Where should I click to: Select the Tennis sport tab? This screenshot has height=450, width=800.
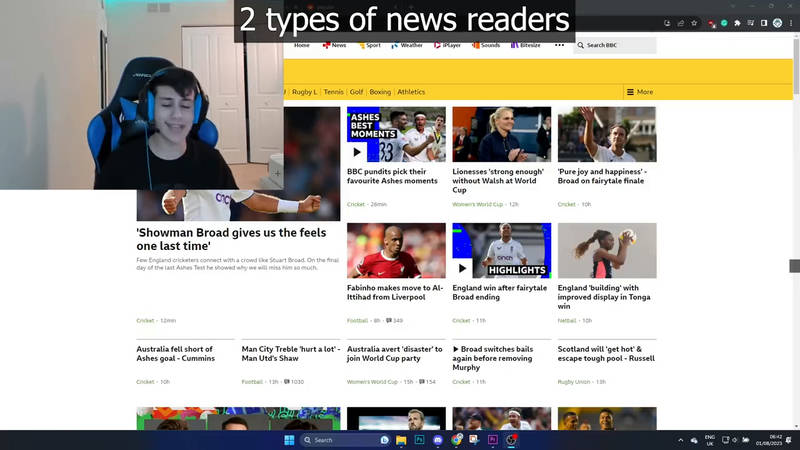(334, 92)
